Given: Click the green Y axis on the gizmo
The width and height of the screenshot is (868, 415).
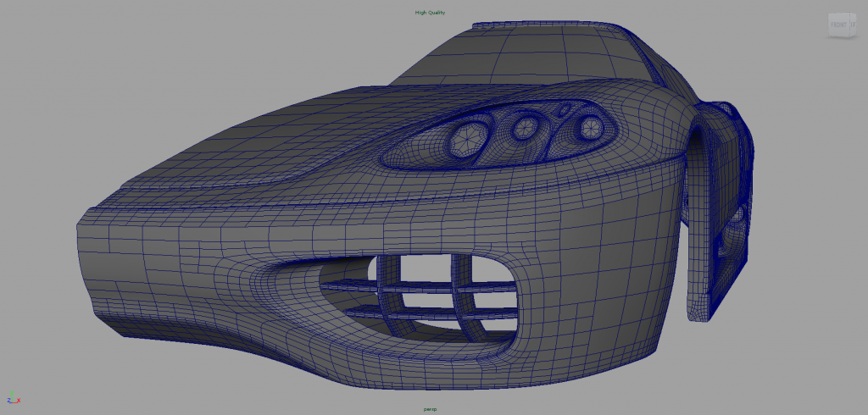Looking at the screenshot, I should point(14,396).
